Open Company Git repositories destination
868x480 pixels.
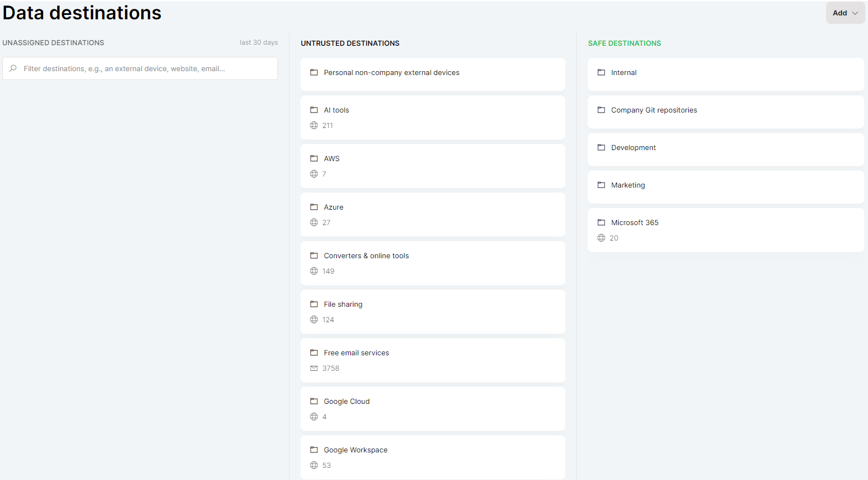click(x=726, y=112)
